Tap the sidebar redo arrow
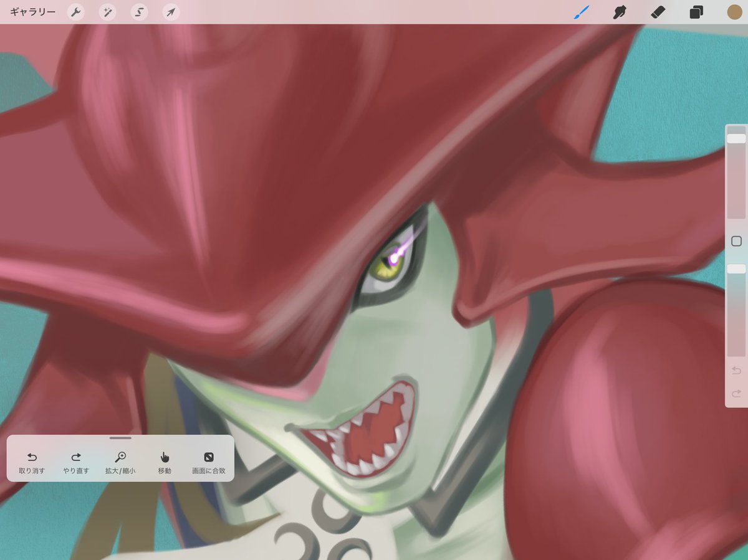This screenshot has height=560, width=748. tap(736, 393)
